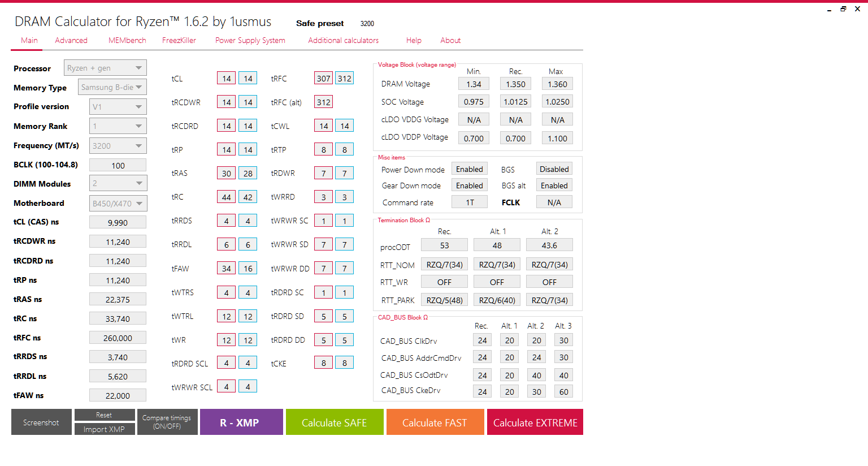The width and height of the screenshot is (868, 466).
Task: Click the orange Calculate FAST button
Action: (435, 422)
